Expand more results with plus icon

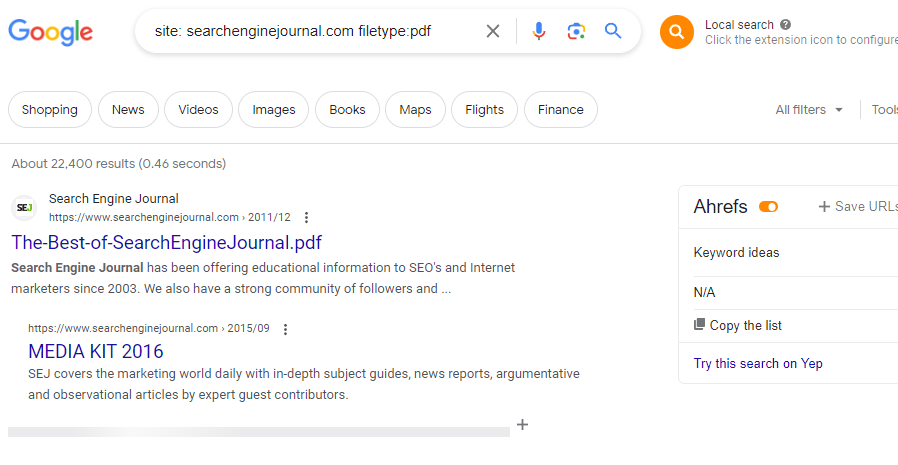522,424
